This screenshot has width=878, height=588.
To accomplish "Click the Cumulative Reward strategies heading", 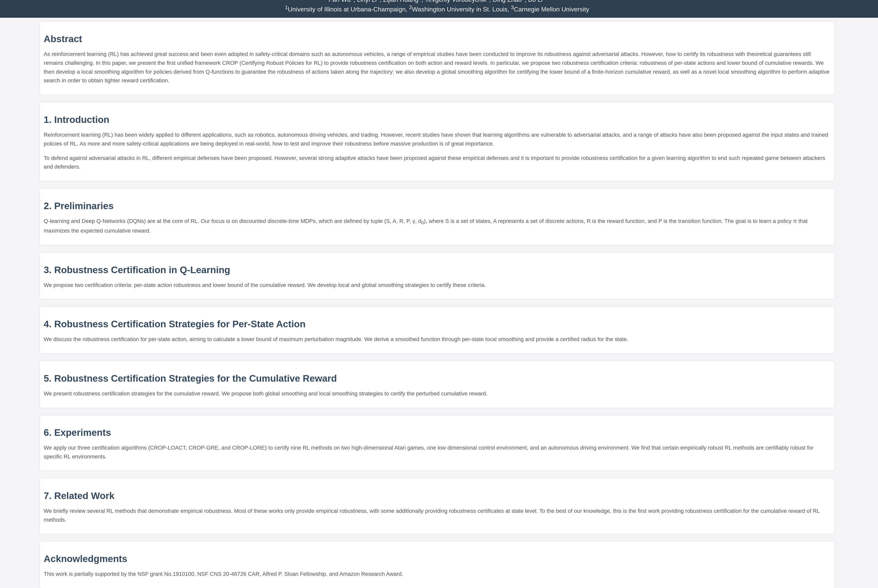I will (190, 378).
